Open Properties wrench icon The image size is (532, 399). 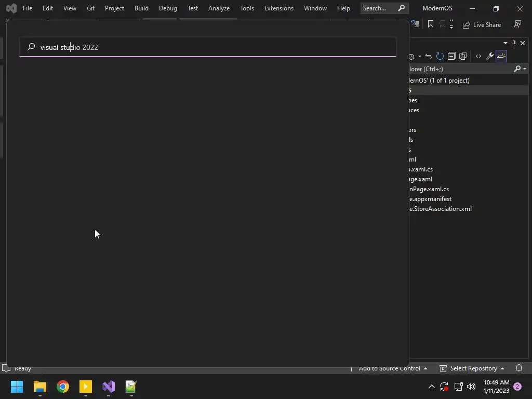coord(489,56)
